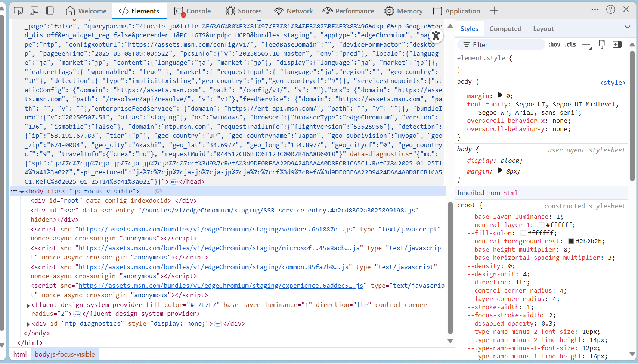Edit overscroll-behavior-x value none
The image size is (638, 364).
[560, 121]
